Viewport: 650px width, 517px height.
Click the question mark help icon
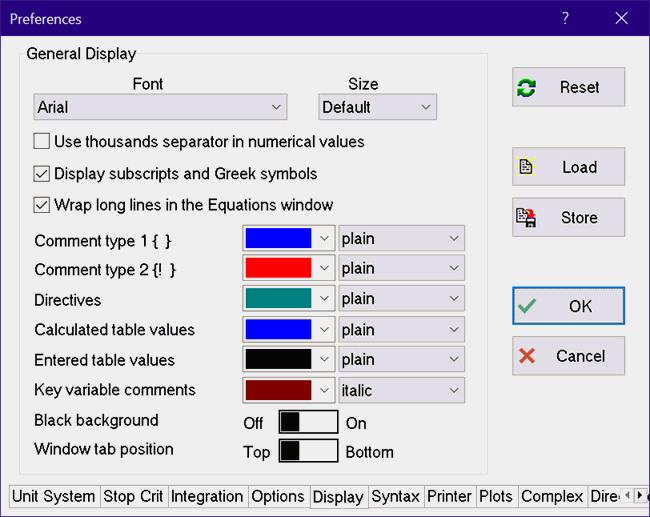(x=565, y=18)
